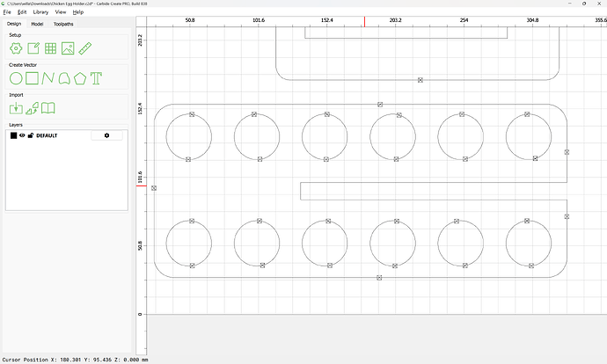Click the background image icon in Setup
This screenshot has height=364, width=607.
point(68,48)
